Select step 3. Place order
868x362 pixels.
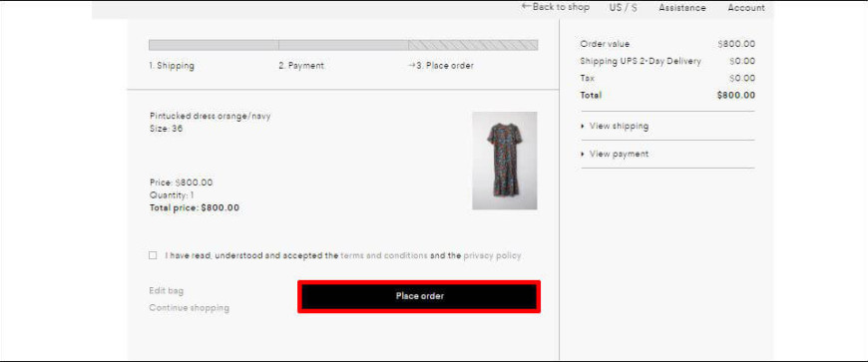(x=441, y=65)
